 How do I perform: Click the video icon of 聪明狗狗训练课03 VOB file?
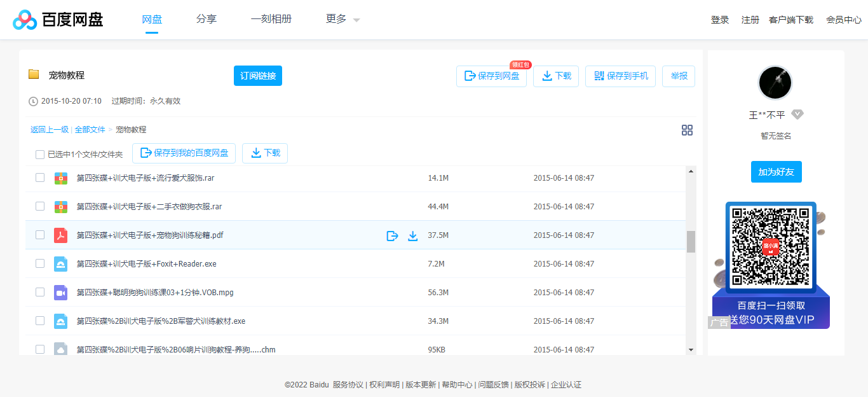(60, 292)
